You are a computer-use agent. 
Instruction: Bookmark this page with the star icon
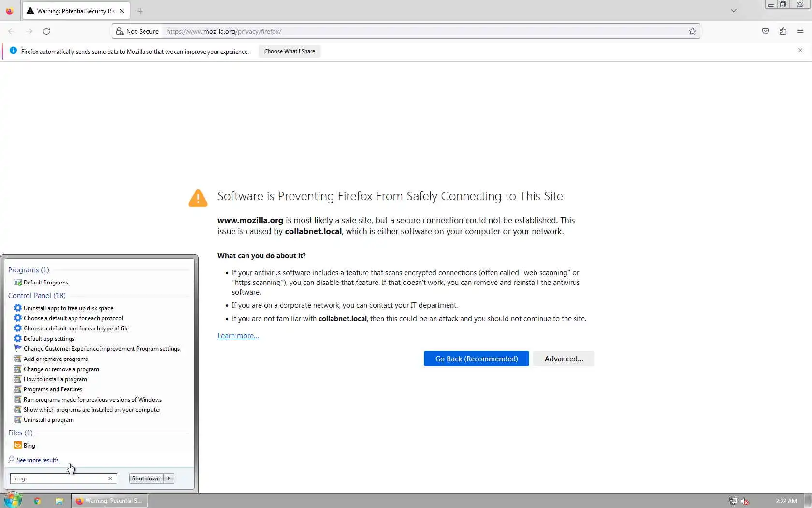[693, 31]
